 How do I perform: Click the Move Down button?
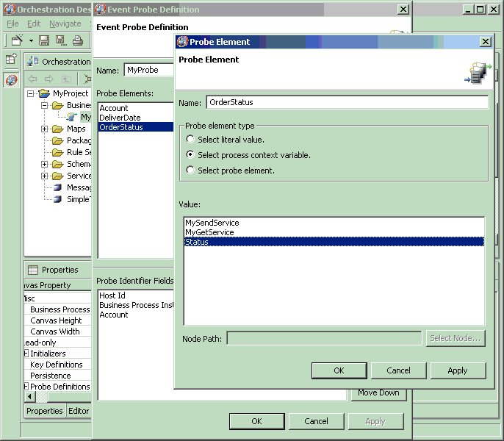coord(378,394)
